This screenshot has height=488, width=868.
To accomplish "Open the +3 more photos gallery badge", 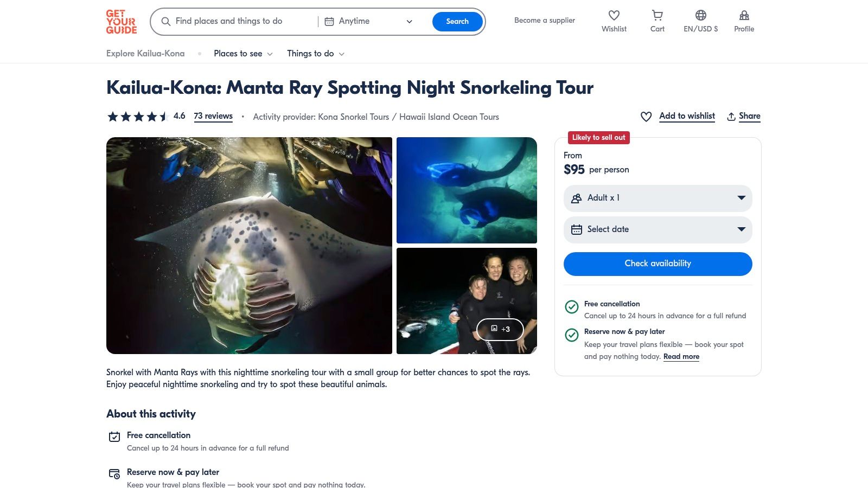I will tap(500, 329).
